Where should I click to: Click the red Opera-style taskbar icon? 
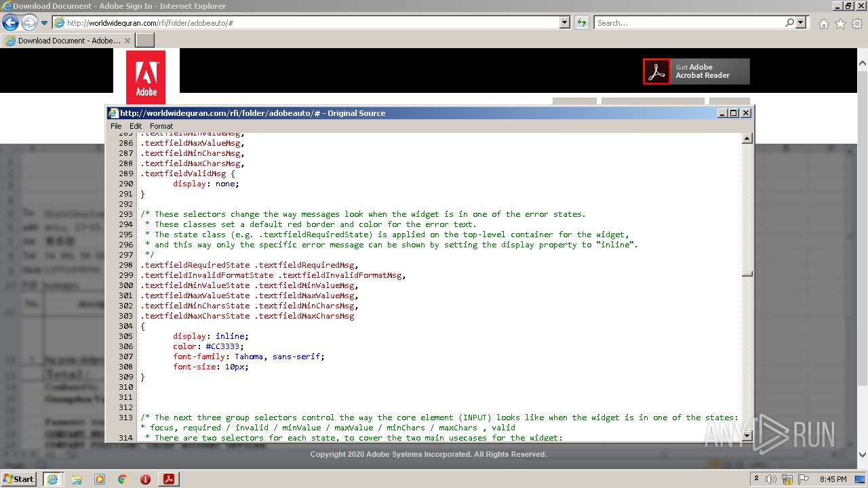point(145,479)
